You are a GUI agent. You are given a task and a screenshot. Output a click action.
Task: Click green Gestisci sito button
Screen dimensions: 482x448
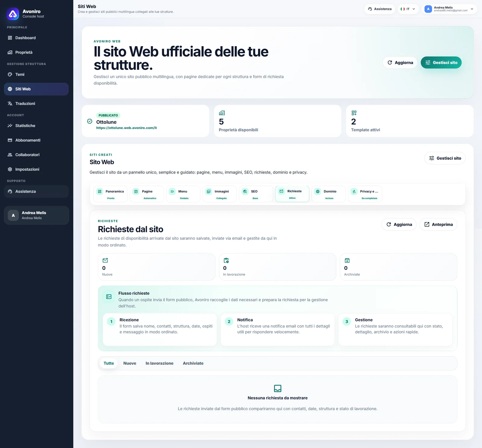pos(441,62)
